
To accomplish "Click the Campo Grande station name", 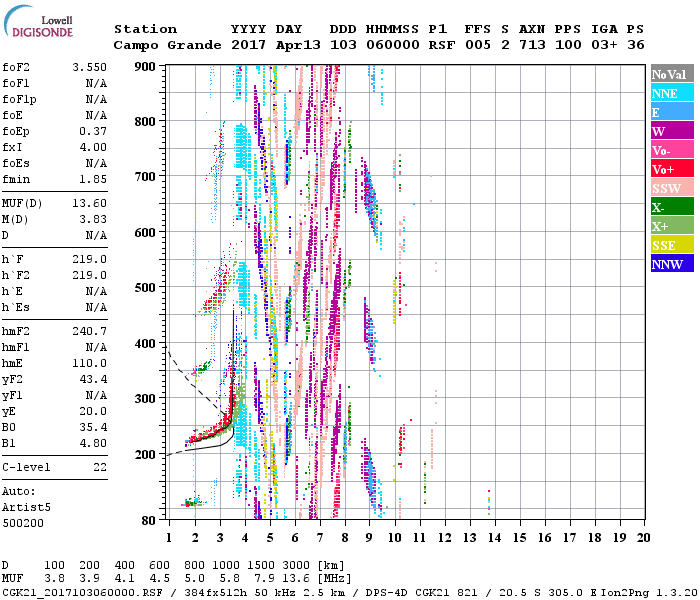I will [x=161, y=45].
